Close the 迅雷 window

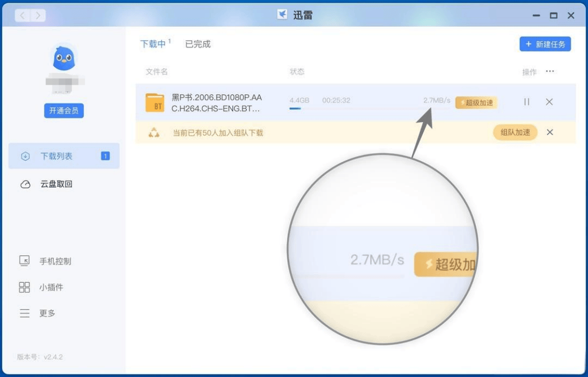[x=571, y=15]
